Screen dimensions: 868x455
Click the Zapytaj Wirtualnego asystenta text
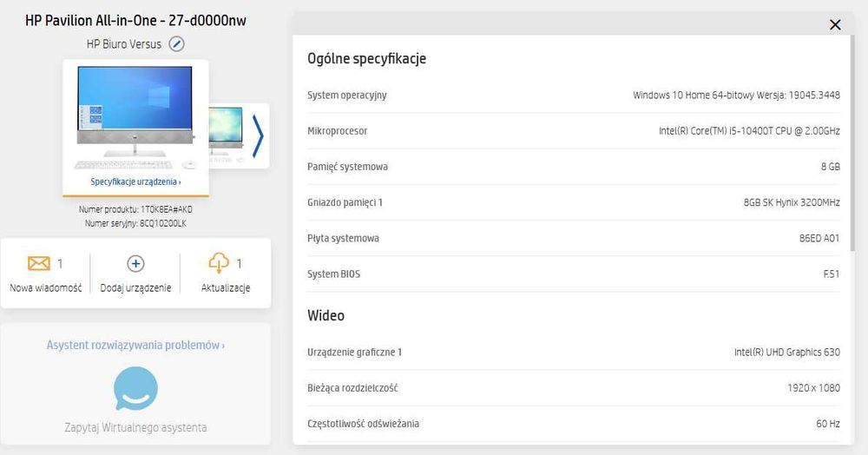click(135, 427)
